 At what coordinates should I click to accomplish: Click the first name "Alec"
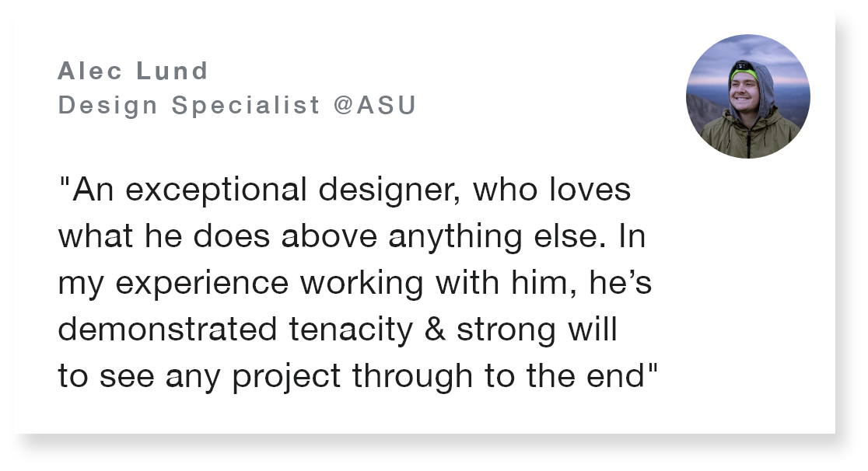click(x=89, y=72)
